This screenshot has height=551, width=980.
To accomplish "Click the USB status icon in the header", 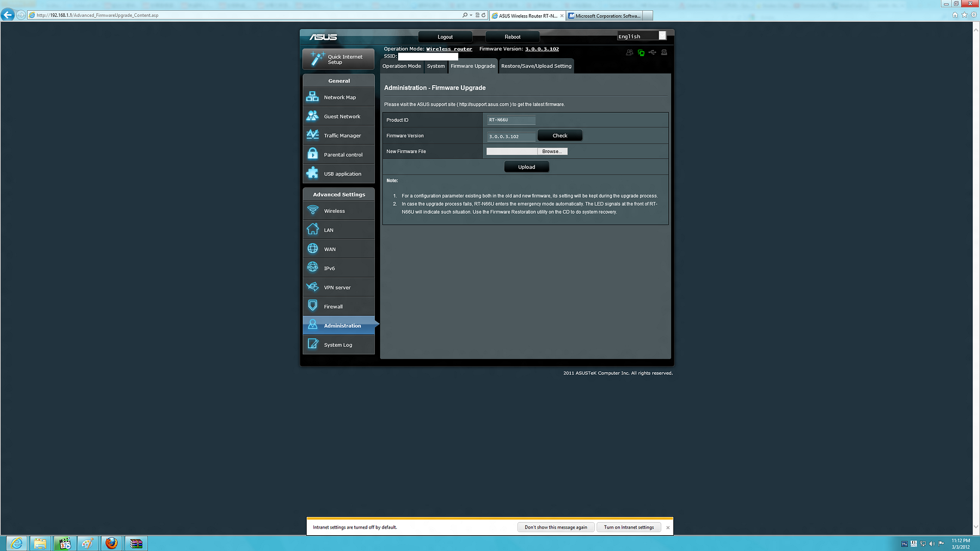I will [652, 53].
